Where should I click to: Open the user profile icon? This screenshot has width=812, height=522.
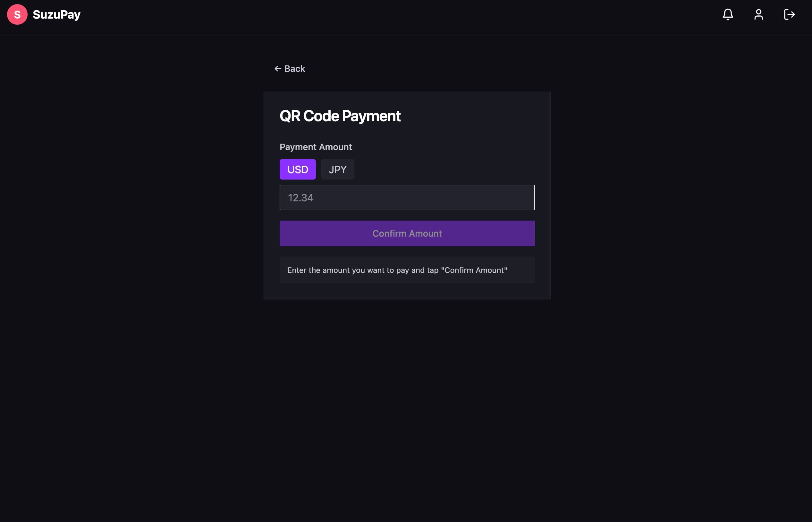758,14
